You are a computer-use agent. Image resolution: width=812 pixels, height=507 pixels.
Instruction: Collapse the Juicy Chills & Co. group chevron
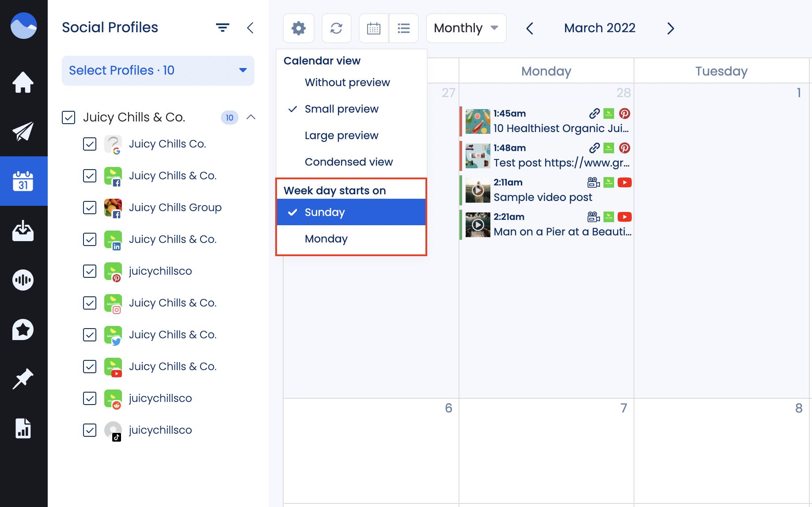[x=251, y=117]
